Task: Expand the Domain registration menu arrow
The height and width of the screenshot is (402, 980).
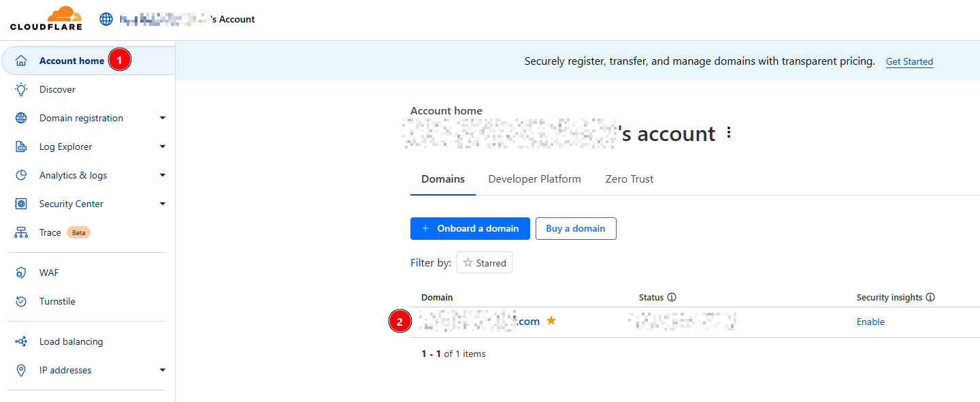Action: [163, 118]
